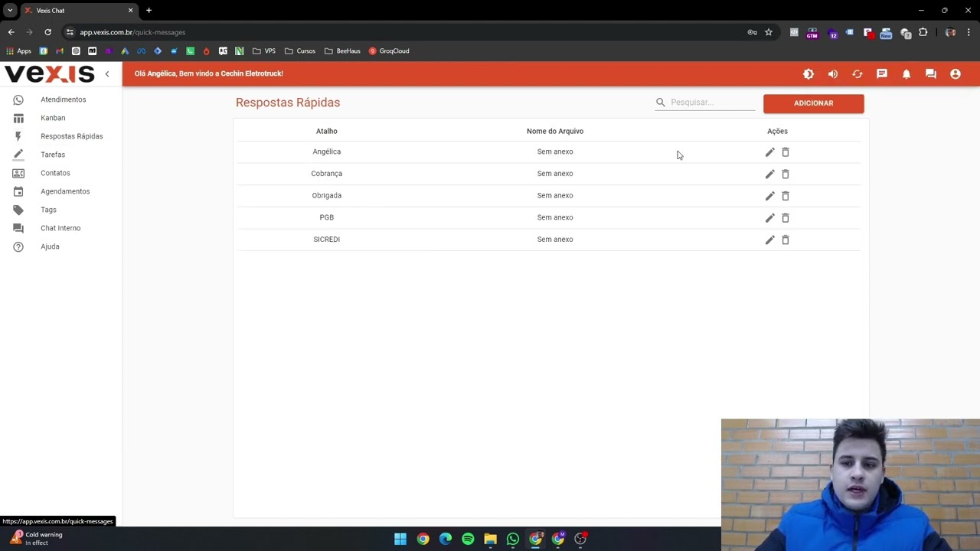This screenshot has height=551, width=980.
Task: Open Atendimentos in the sidebar
Action: tap(60, 99)
